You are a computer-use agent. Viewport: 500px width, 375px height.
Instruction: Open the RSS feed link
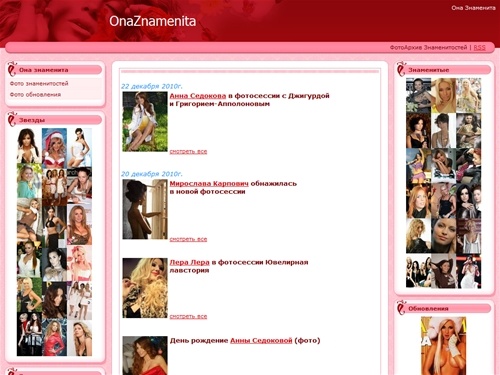479,48
